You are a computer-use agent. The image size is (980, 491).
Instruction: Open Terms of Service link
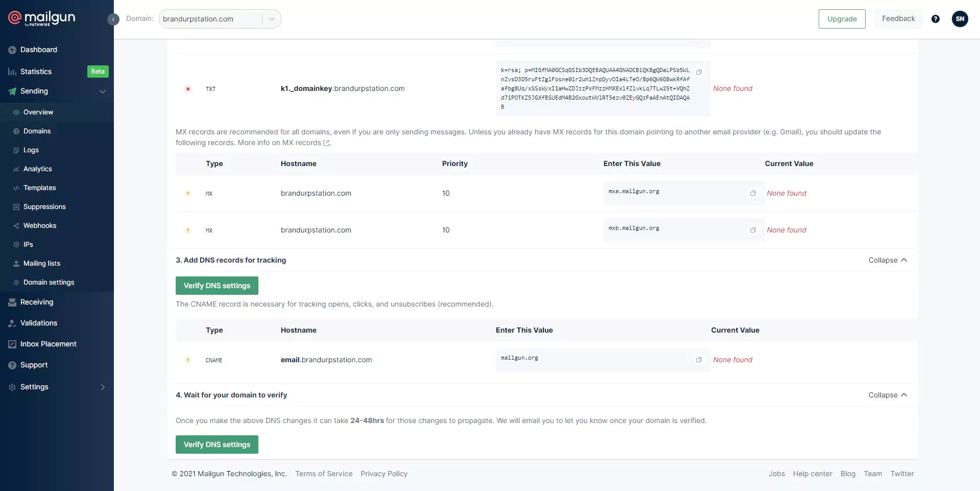click(324, 474)
